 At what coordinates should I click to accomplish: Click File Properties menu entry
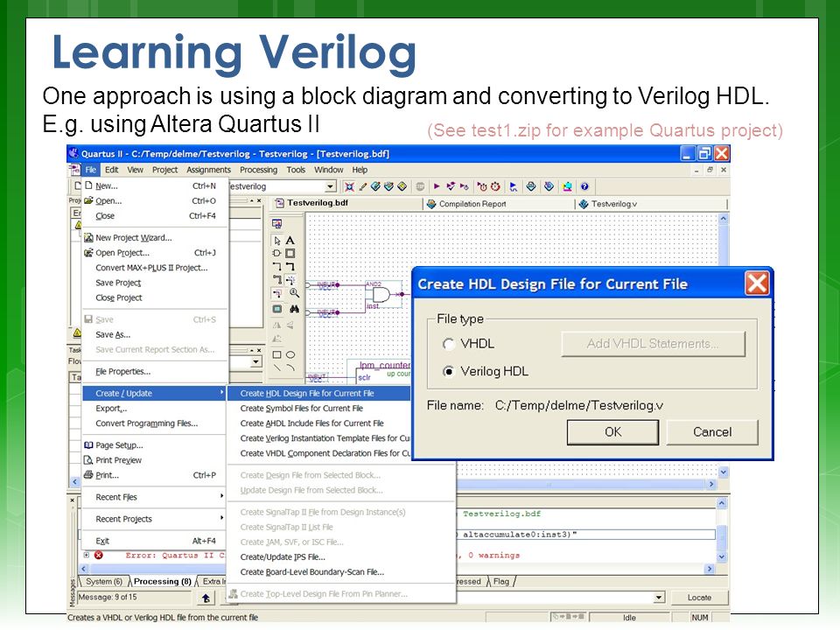[x=154, y=372]
